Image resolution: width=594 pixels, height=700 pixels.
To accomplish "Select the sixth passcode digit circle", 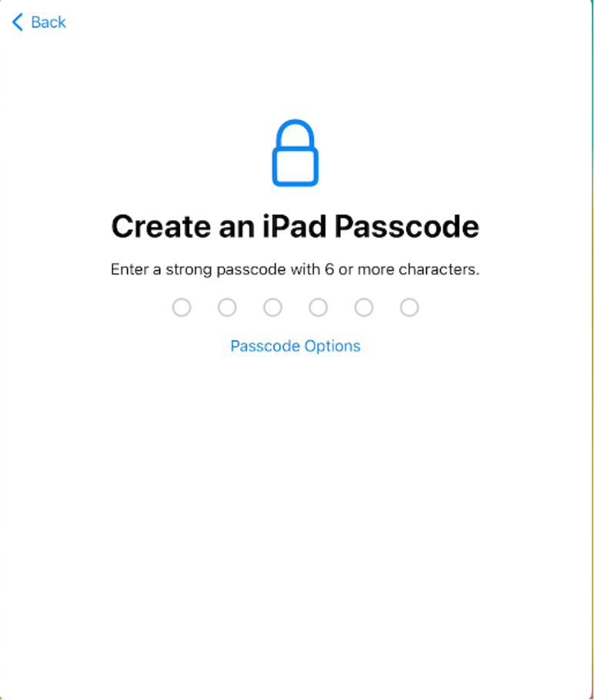I will coord(409,308).
